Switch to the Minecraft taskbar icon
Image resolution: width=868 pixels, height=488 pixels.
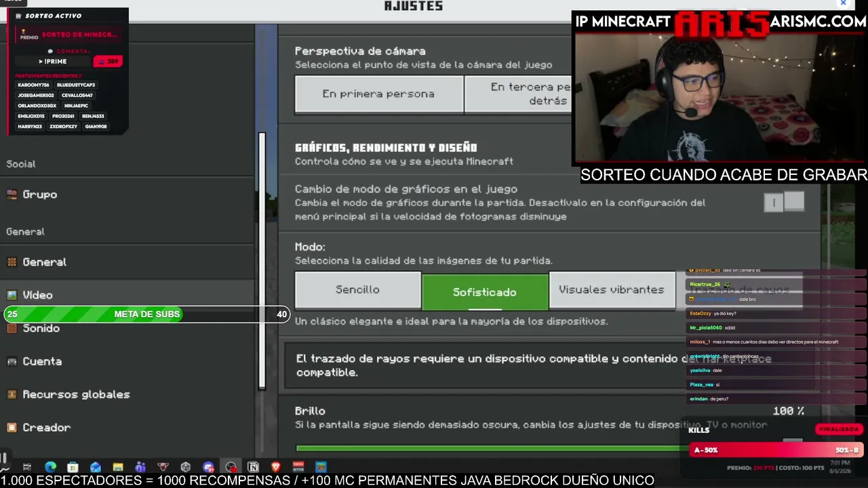point(321,467)
